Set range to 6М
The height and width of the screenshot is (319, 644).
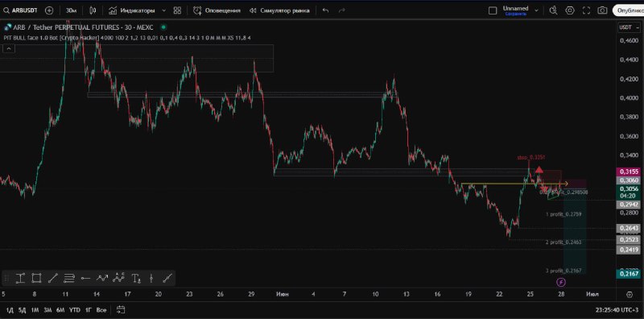tap(60, 310)
